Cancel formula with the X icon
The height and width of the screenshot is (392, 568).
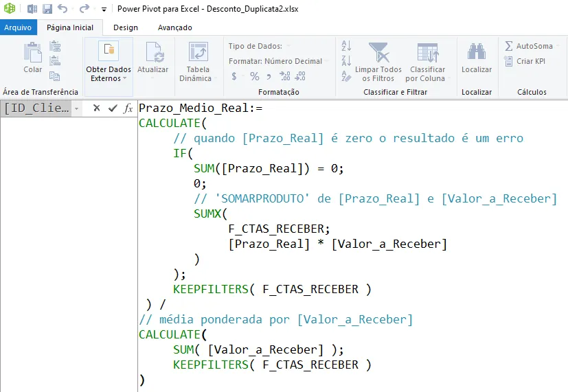[96, 108]
